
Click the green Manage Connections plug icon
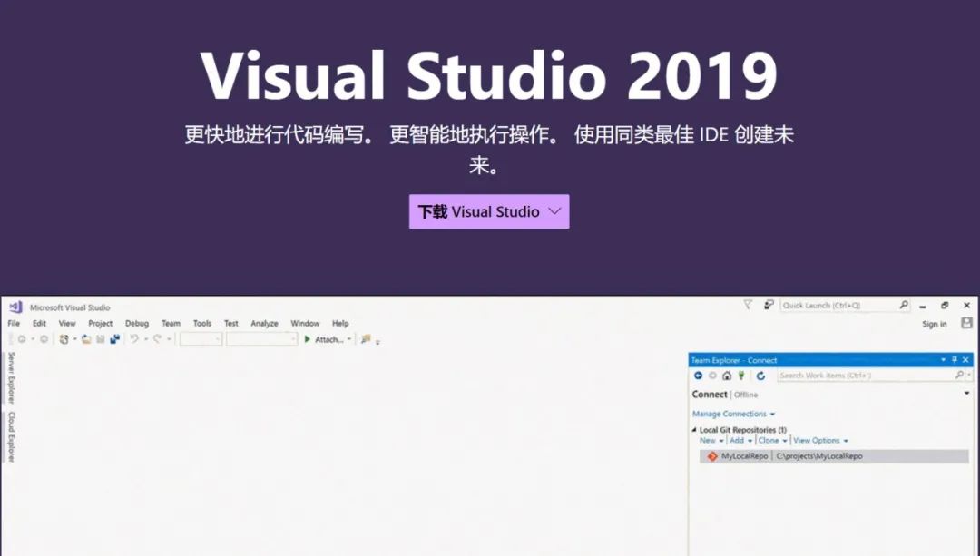coord(741,376)
